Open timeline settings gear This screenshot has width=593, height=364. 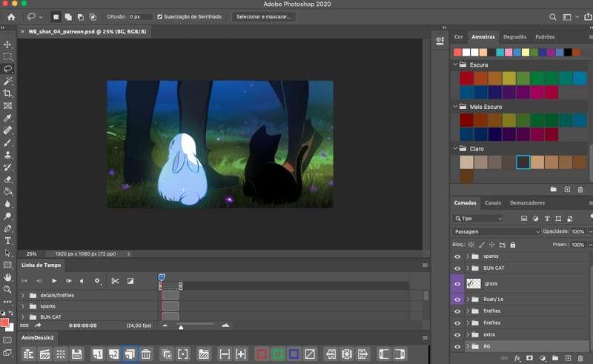97,281
